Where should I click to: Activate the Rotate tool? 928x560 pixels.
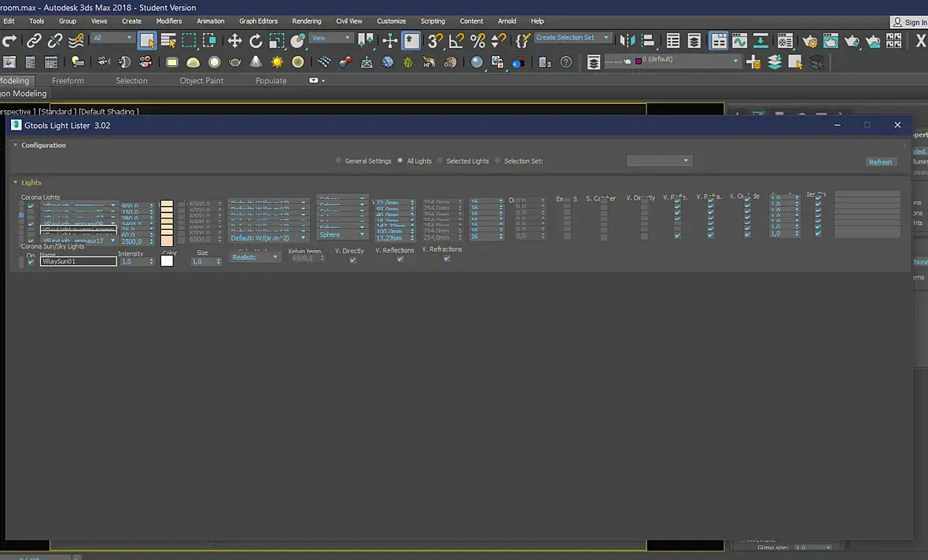[x=256, y=40]
